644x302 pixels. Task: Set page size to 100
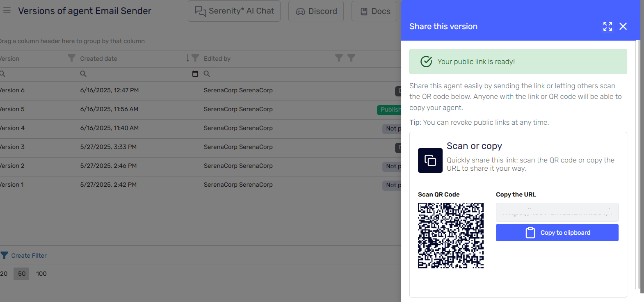(x=41, y=274)
